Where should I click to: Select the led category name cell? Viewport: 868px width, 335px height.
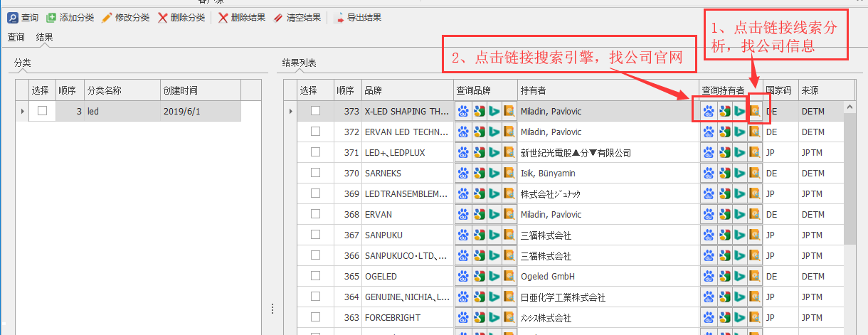122,111
